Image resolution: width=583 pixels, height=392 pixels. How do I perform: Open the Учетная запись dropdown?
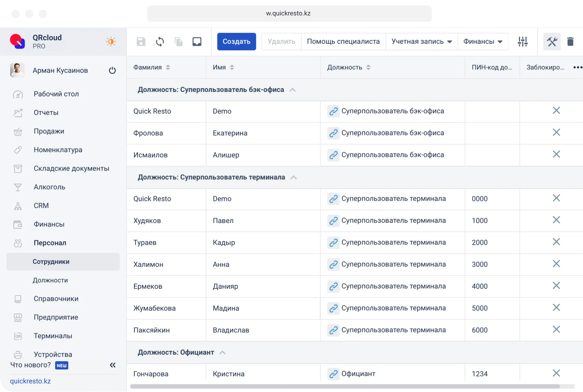pos(421,42)
